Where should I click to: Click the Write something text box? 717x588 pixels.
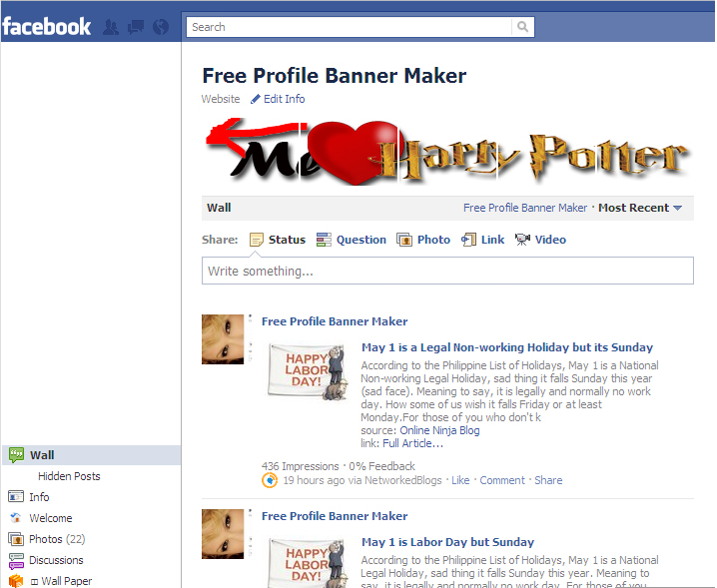pyautogui.click(x=447, y=271)
